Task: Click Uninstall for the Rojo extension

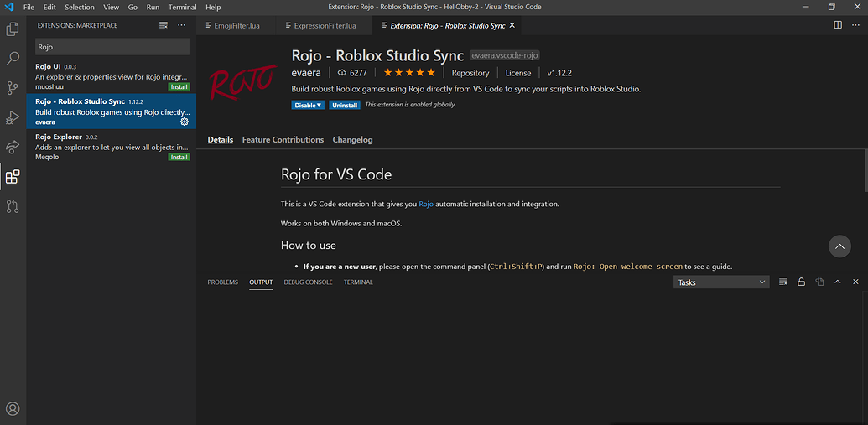Action: 345,105
